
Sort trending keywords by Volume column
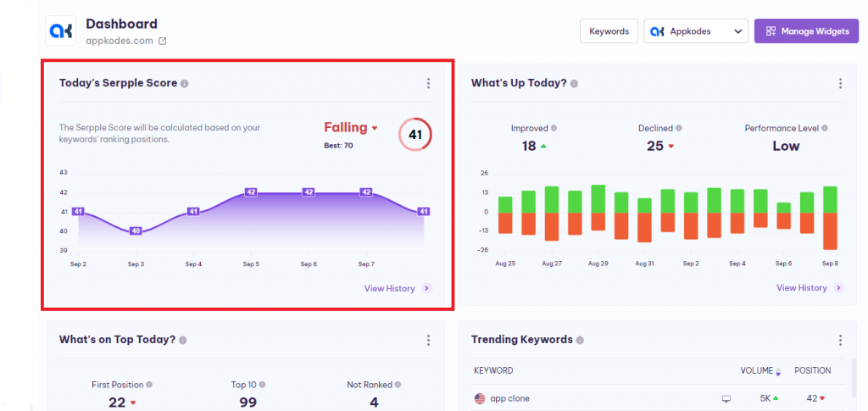pos(756,370)
